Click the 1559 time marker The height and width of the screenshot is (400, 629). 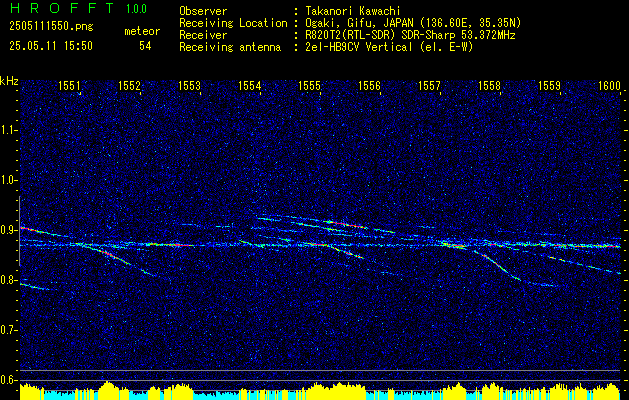tap(550, 85)
